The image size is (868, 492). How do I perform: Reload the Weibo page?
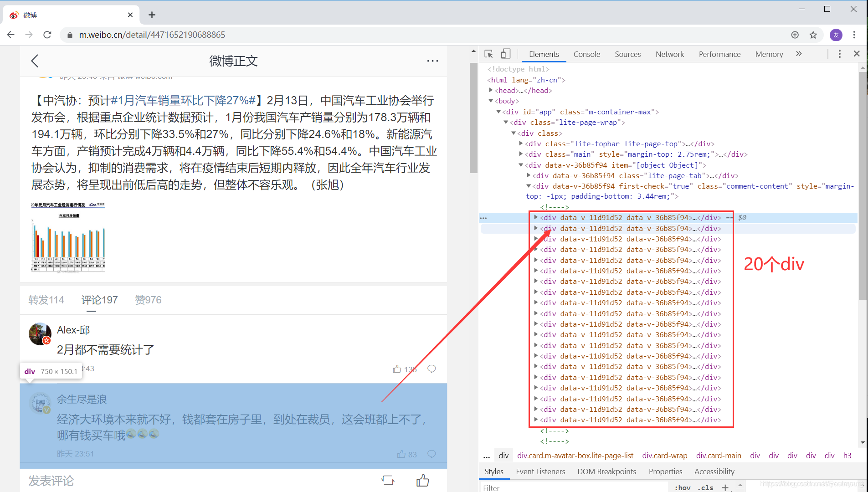pyautogui.click(x=47, y=35)
